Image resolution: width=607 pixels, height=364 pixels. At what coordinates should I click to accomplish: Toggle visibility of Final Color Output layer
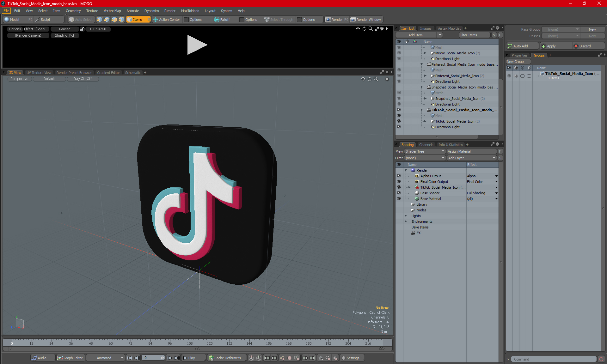[x=399, y=182]
